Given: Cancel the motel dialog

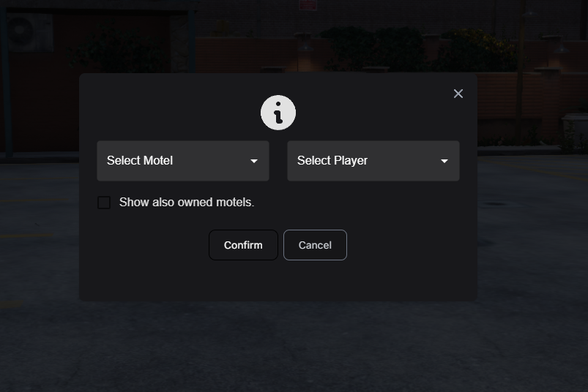Looking at the screenshot, I should coord(315,245).
